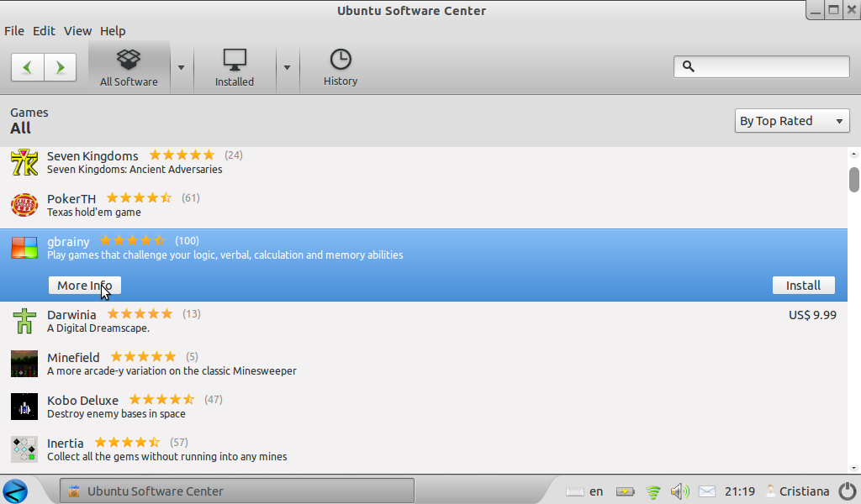Screen dimensions: 861x504
Task: Select the PokerTH title
Action: pyautogui.click(x=71, y=198)
